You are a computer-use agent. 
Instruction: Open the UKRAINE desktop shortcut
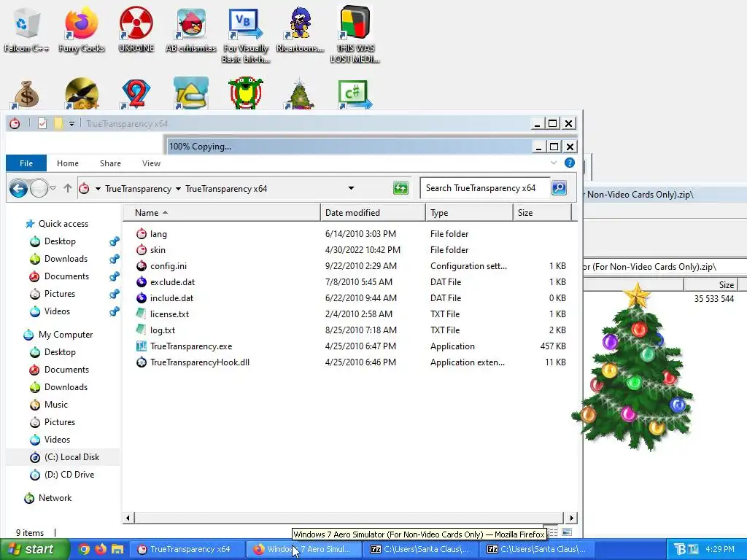click(136, 29)
